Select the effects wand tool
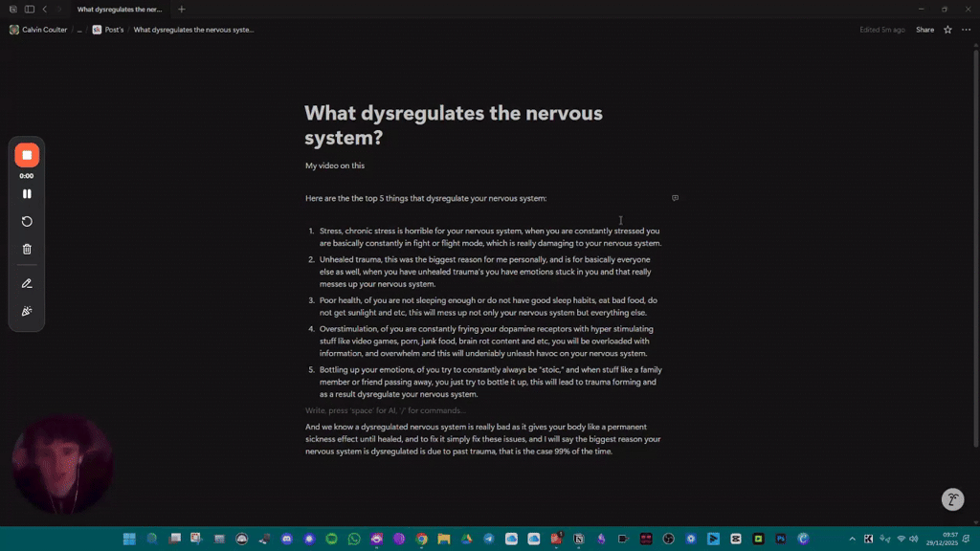Viewport: 980px width, 551px height. (27, 310)
